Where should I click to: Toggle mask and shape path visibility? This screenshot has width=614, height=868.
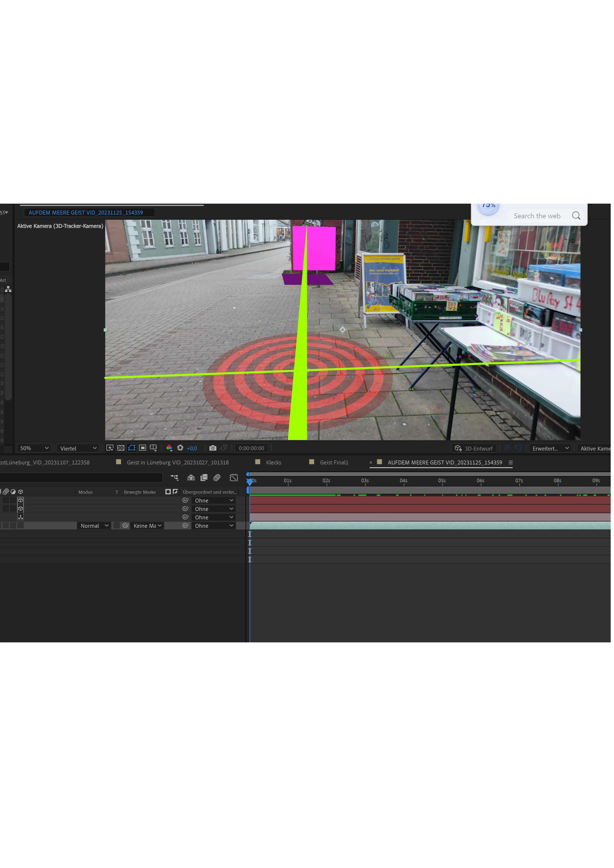132,448
